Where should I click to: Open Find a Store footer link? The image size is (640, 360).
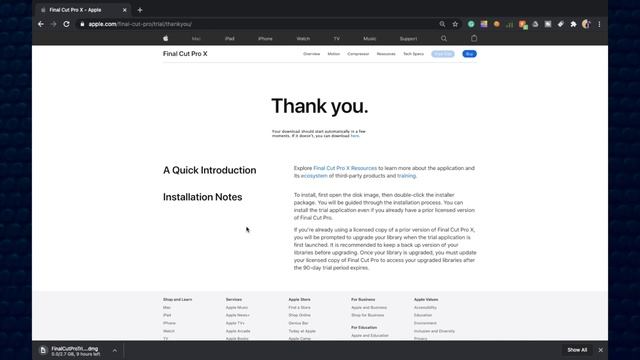[x=300, y=307]
